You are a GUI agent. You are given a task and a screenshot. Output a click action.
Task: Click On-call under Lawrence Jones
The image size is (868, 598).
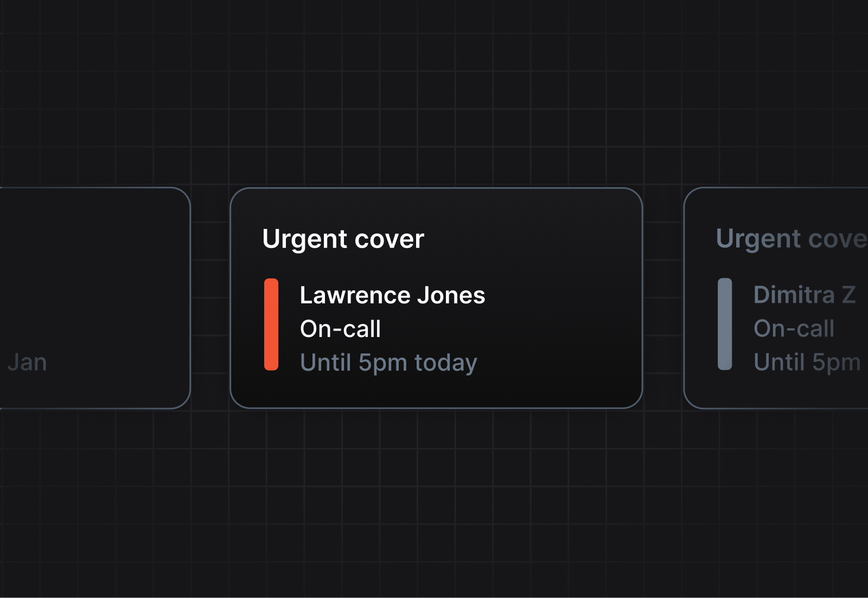click(340, 329)
